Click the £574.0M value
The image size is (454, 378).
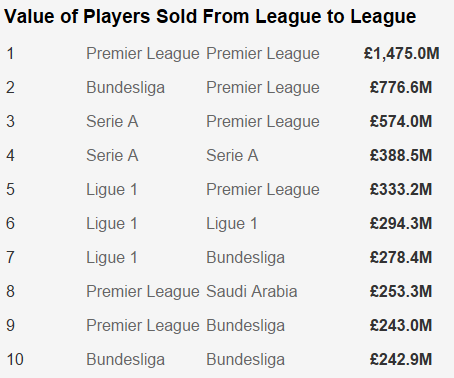401,121
